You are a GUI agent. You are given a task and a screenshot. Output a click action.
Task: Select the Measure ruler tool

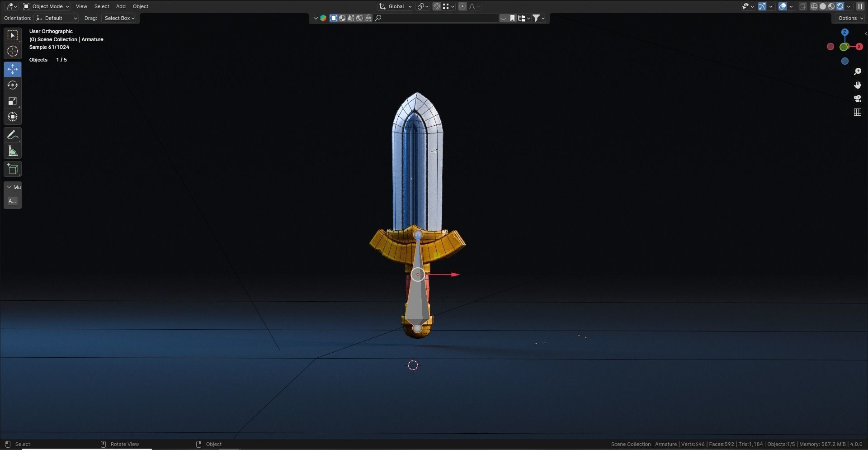pos(13,151)
